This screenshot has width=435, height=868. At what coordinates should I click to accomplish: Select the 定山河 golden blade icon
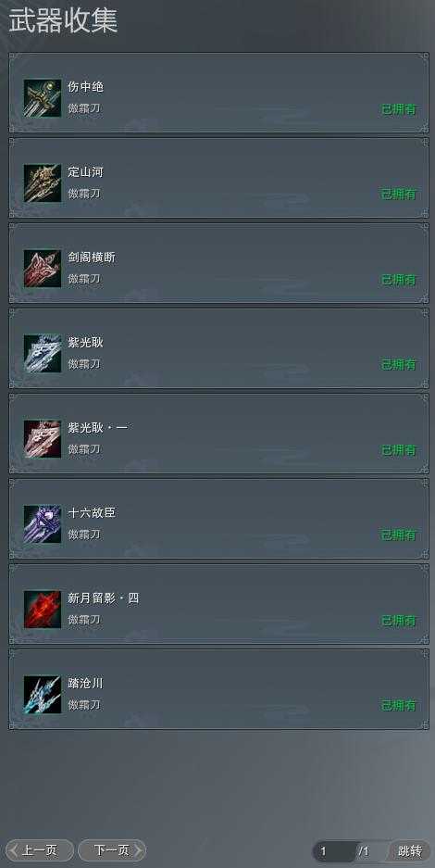[43, 183]
